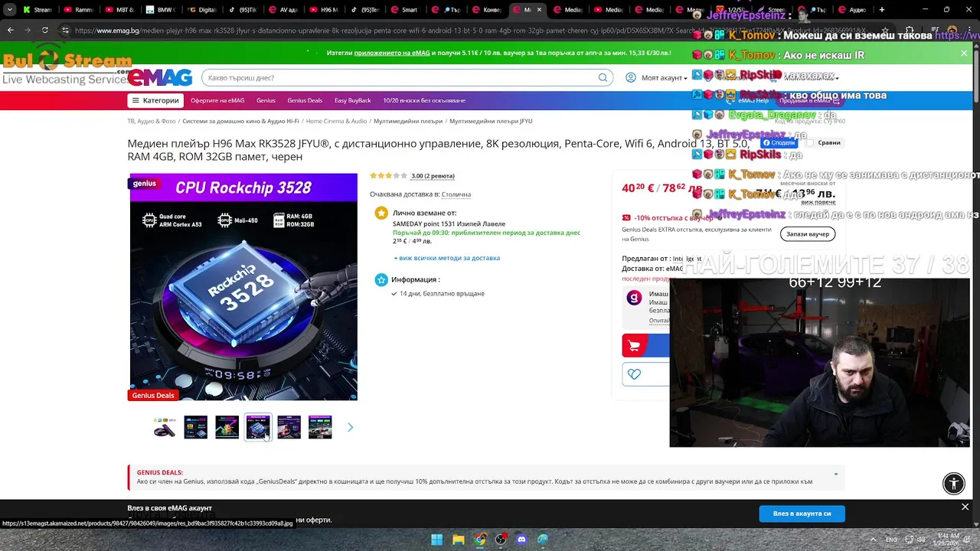This screenshot has height=551, width=980.
Task: Open File Explorer from taskbar
Action: pos(458,540)
